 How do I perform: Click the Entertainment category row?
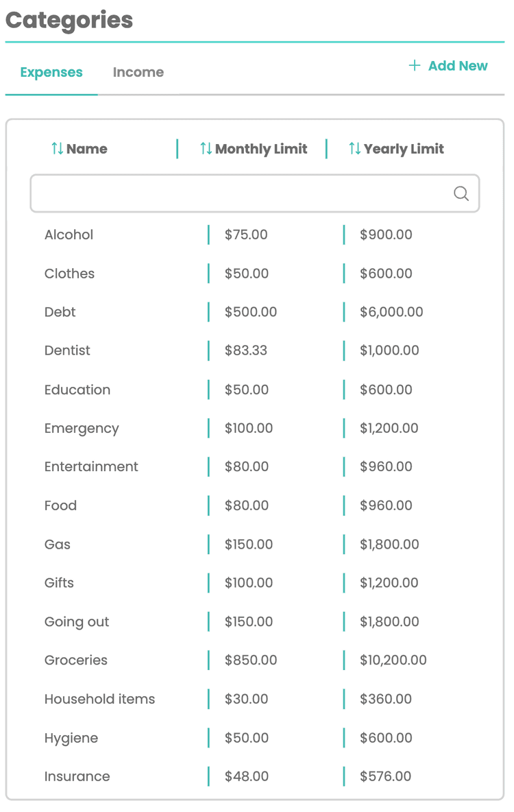[91, 467]
